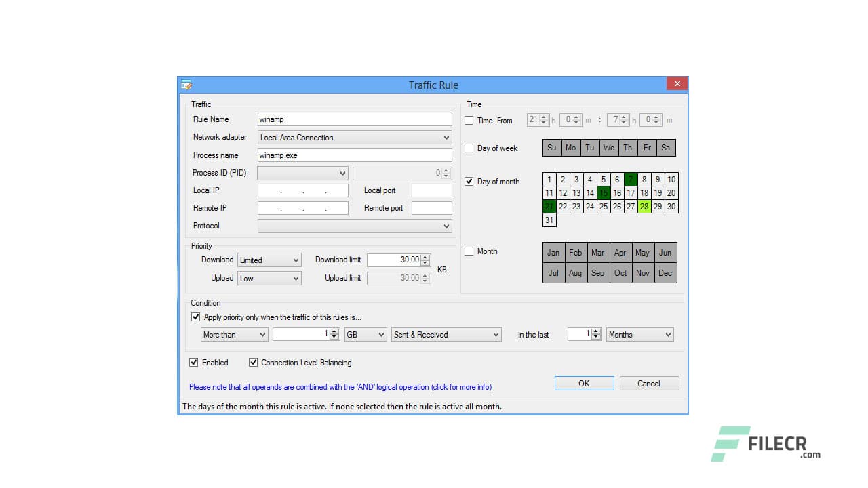Click the Cancel button
The image size is (868, 488).
[648, 382]
